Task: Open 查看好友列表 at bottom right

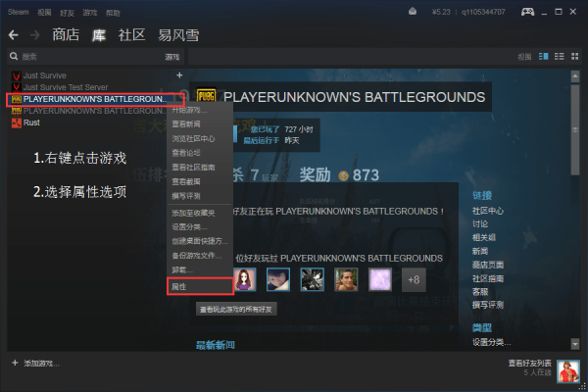Action: click(530, 364)
